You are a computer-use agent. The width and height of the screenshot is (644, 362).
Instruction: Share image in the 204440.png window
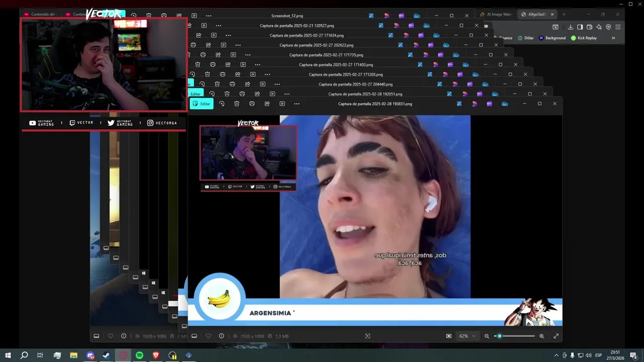coord(247,84)
